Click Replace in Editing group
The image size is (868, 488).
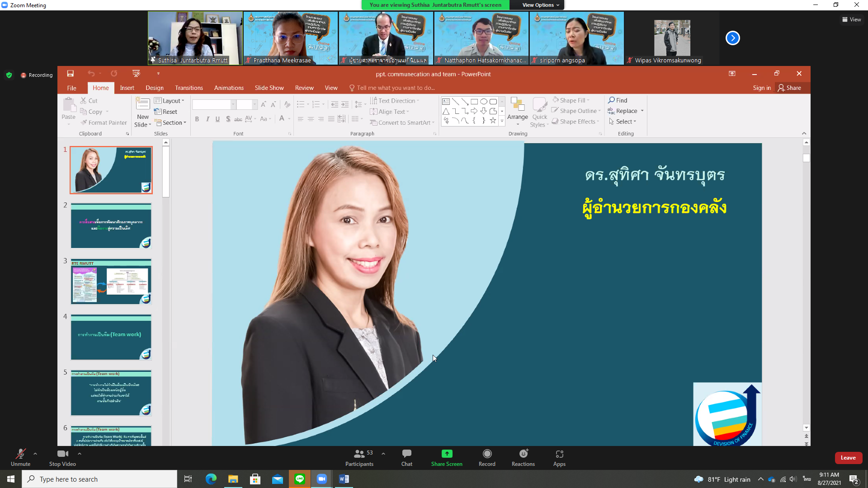click(623, 111)
